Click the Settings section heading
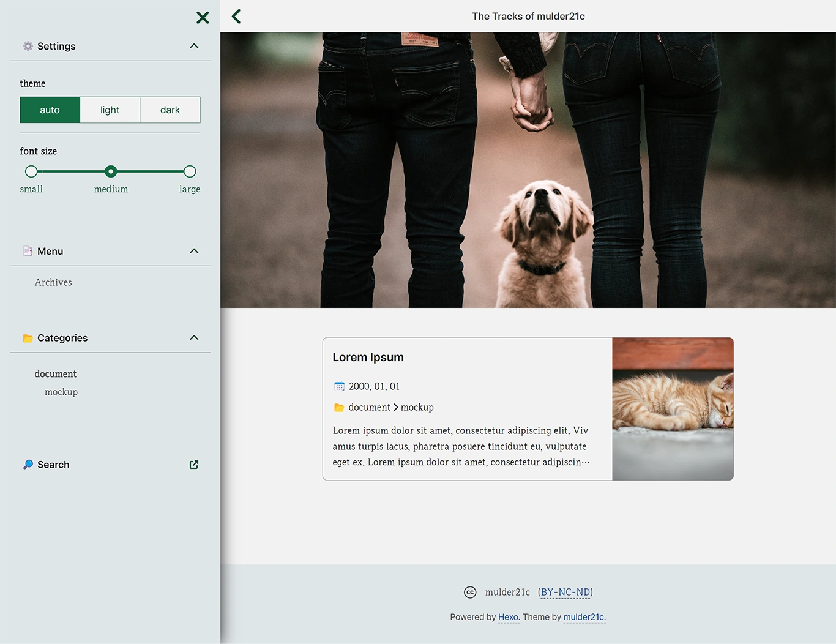 point(56,46)
